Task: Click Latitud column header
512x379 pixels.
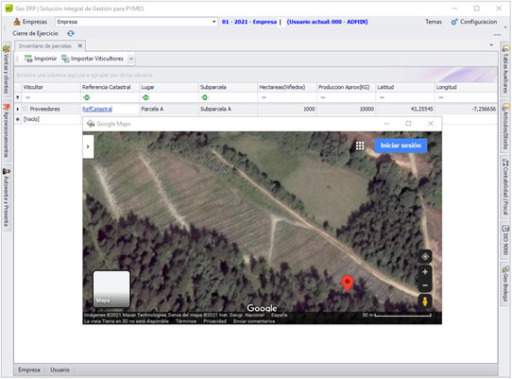Action: click(405, 87)
